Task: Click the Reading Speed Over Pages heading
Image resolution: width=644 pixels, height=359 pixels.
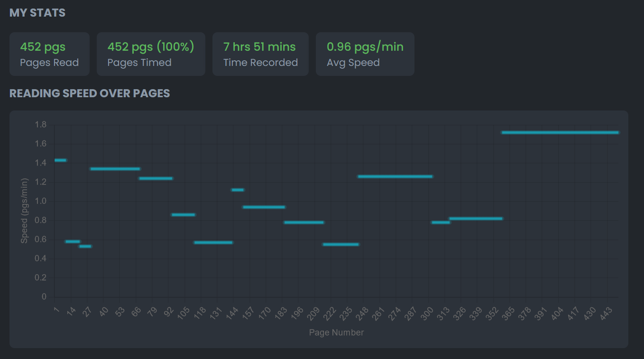Action: 90,93
